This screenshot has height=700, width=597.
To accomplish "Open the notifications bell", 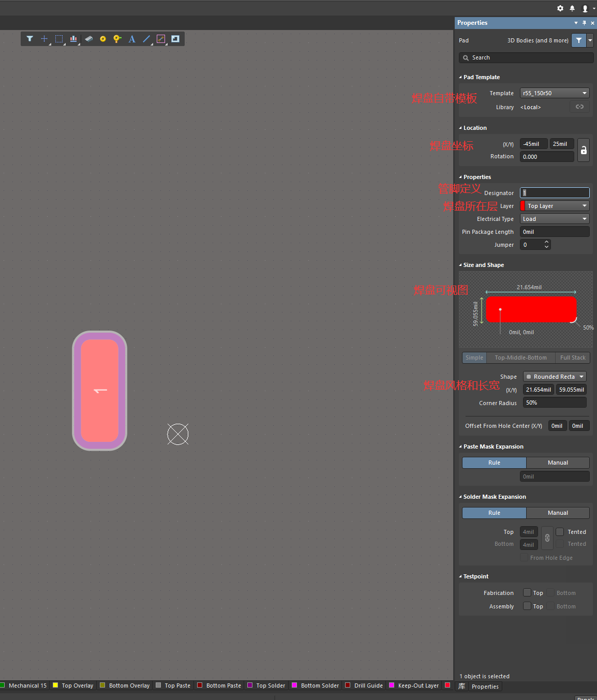I will [x=572, y=8].
